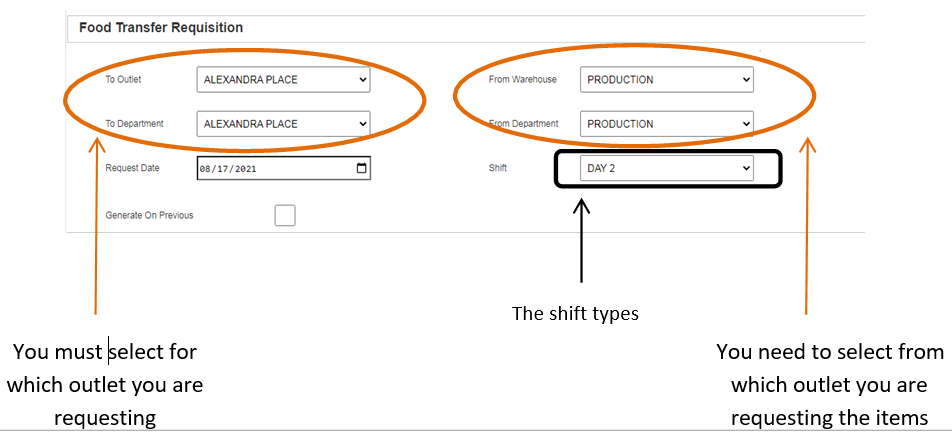Viewport: 952px width, 435px height.
Task: Click the "You must select for" caption
Action: tap(105, 352)
